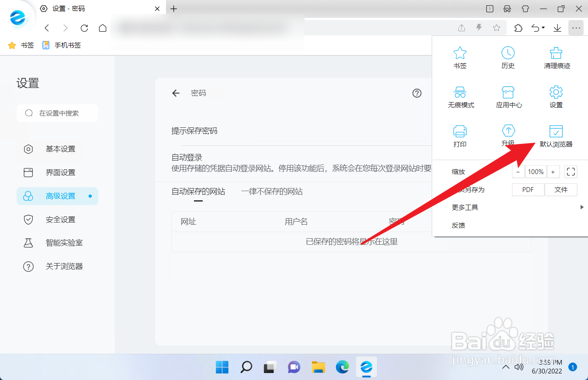Open the App Center (应用中心)
Screen dimensions: 588x380
point(509,97)
